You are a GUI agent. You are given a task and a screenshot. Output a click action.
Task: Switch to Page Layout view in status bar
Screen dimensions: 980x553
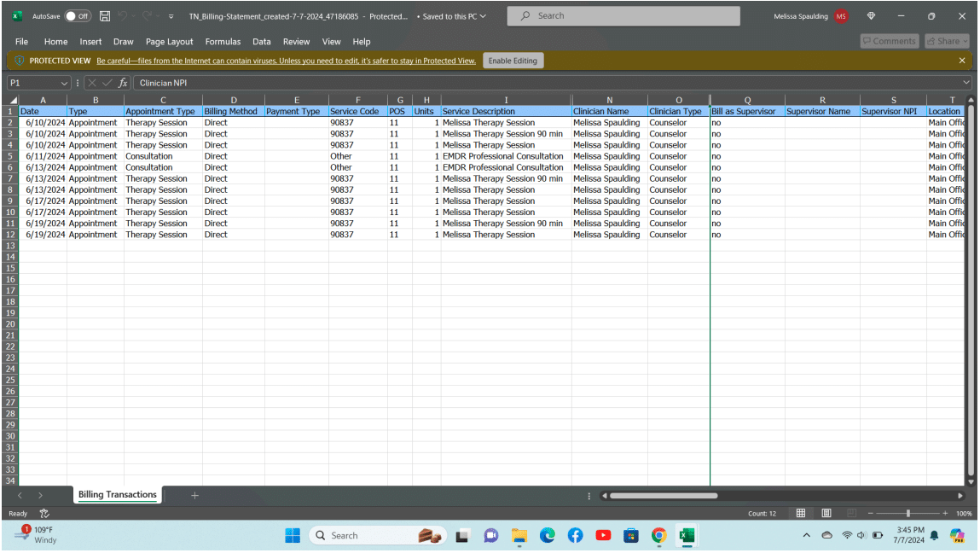click(x=826, y=512)
